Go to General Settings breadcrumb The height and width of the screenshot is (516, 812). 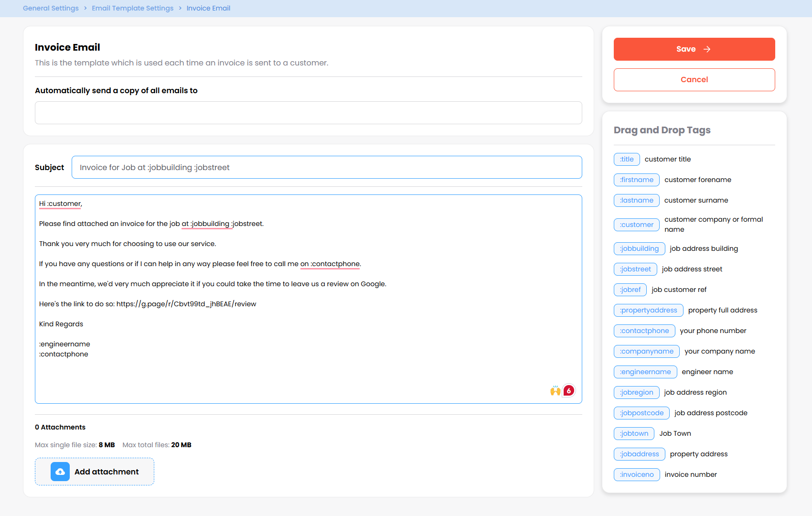point(51,8)
